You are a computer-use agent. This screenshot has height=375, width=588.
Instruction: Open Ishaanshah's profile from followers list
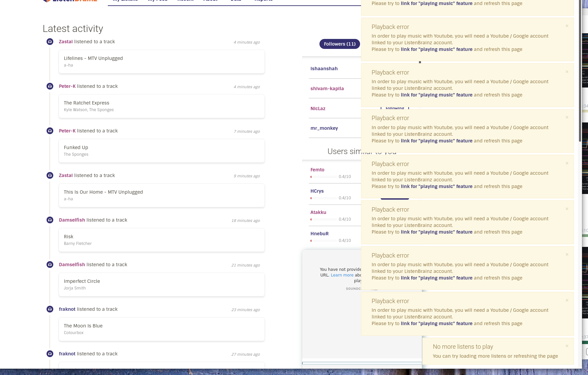pos(324,69)
